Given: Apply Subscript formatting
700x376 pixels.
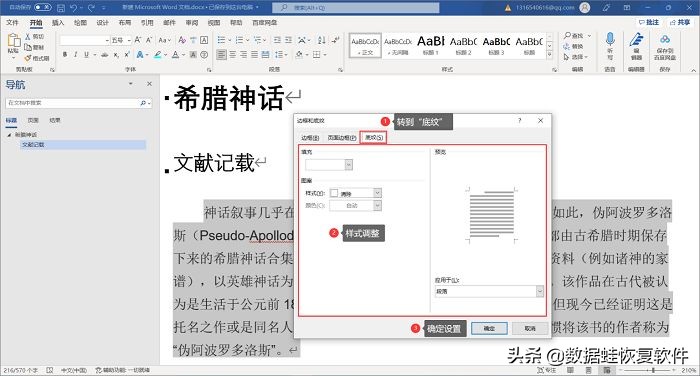Looking at the screenshot, I should point(116,54).
